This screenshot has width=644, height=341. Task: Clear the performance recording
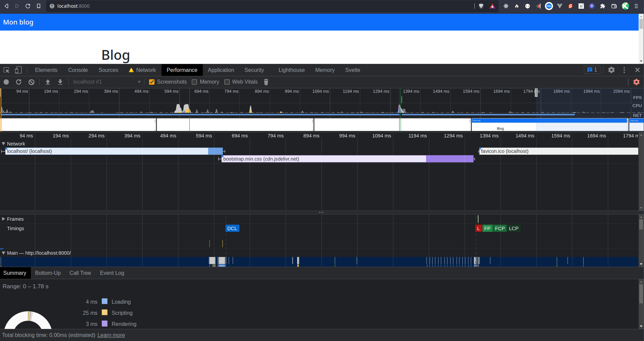[x=31, y=82]
